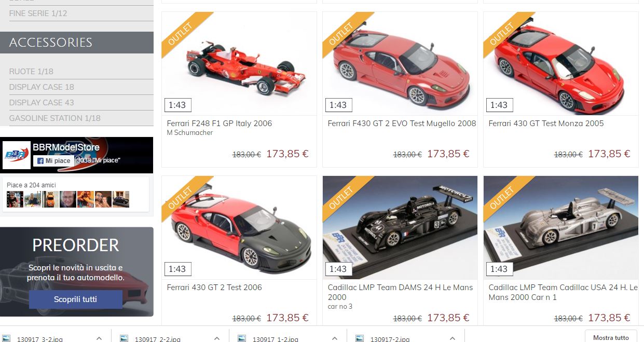Expand options for 130917_3-2.jpg download
Viewport: 644px width, 342px height.
coord(99,338)
